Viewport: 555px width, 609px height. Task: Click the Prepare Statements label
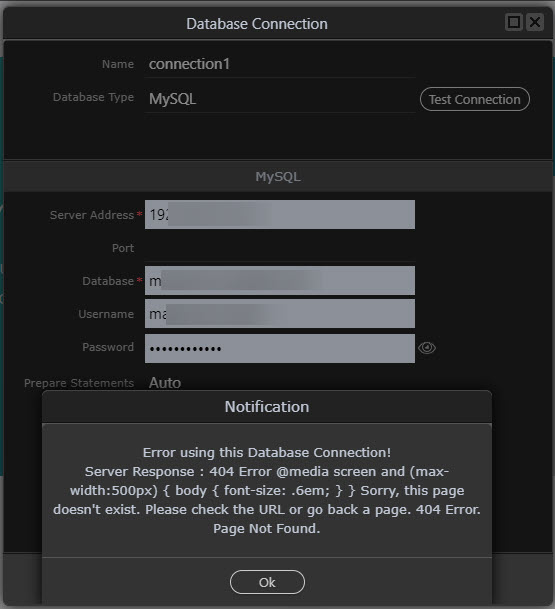(x=79, y=383)
